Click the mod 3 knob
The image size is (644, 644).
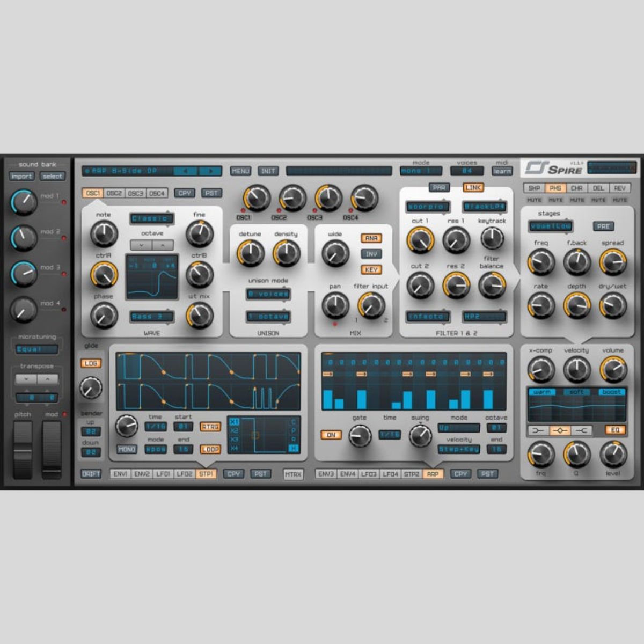23,273
